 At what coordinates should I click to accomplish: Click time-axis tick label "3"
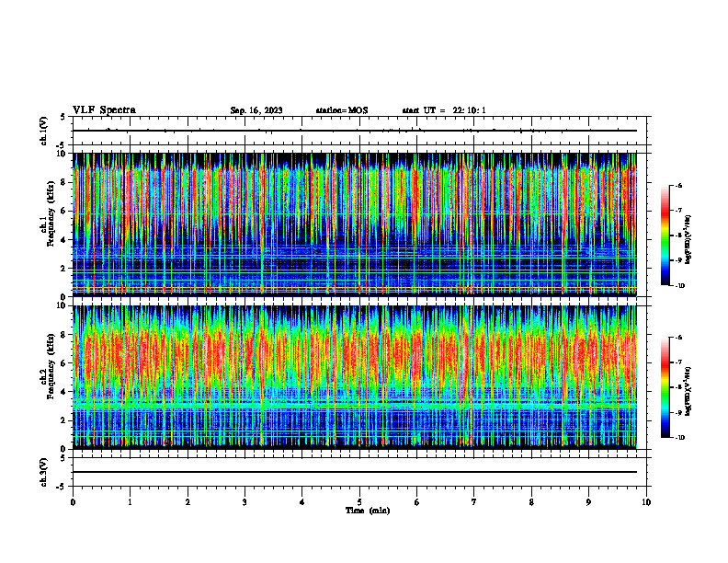[245, 502]
